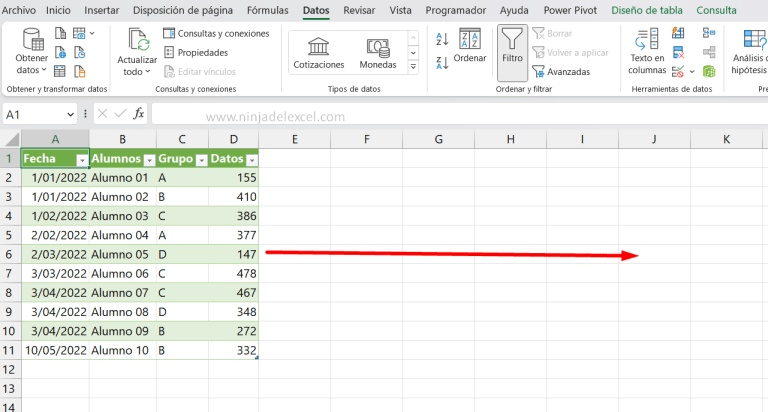Open the Insertar ribbon tab
768x412 pixels.
[101, 10]
